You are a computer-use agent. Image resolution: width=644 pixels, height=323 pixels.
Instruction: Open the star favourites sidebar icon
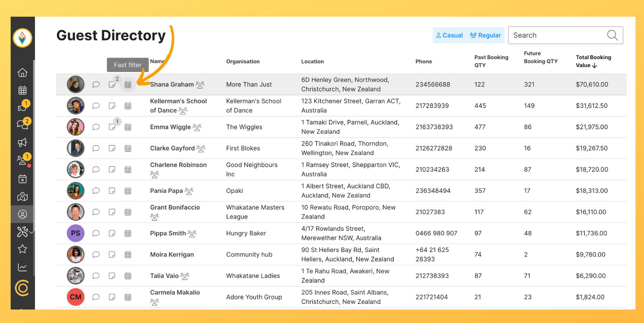point(22,249)
